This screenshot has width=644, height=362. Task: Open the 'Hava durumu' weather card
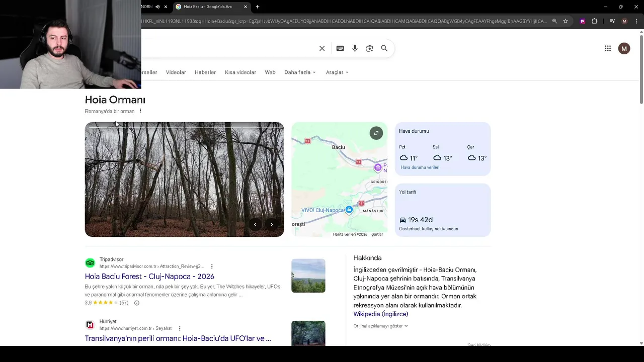pos(443,149)
